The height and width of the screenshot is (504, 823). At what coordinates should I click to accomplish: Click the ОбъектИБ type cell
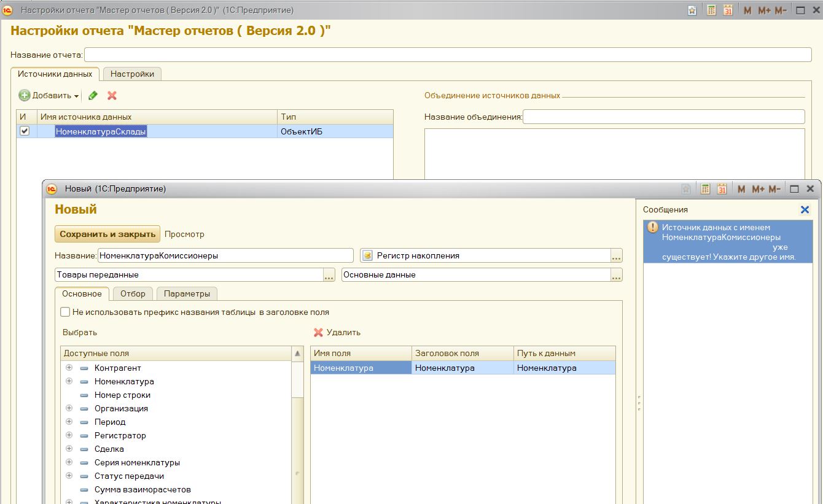point(335,131)
